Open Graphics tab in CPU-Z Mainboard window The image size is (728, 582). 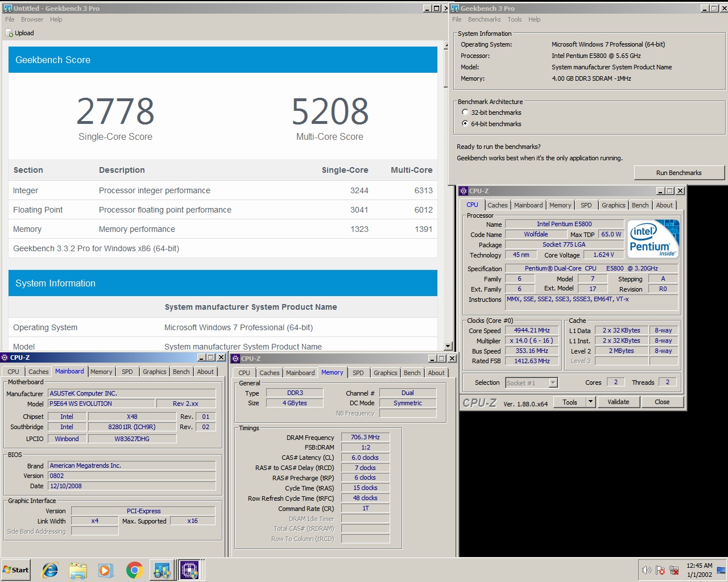point(155,372)
